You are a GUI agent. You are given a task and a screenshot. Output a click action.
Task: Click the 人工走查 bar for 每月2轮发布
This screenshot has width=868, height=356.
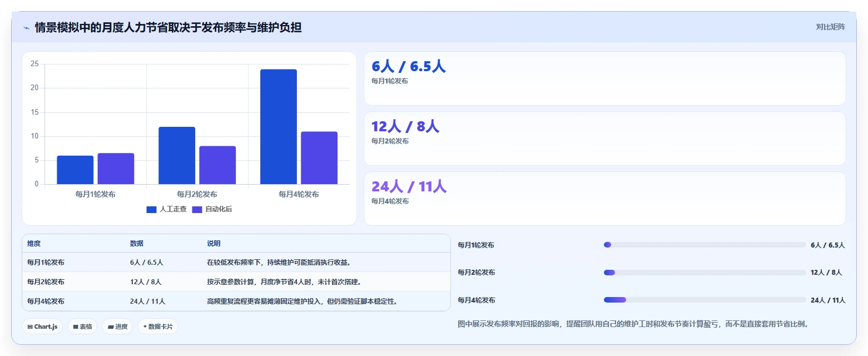[177, 155]
